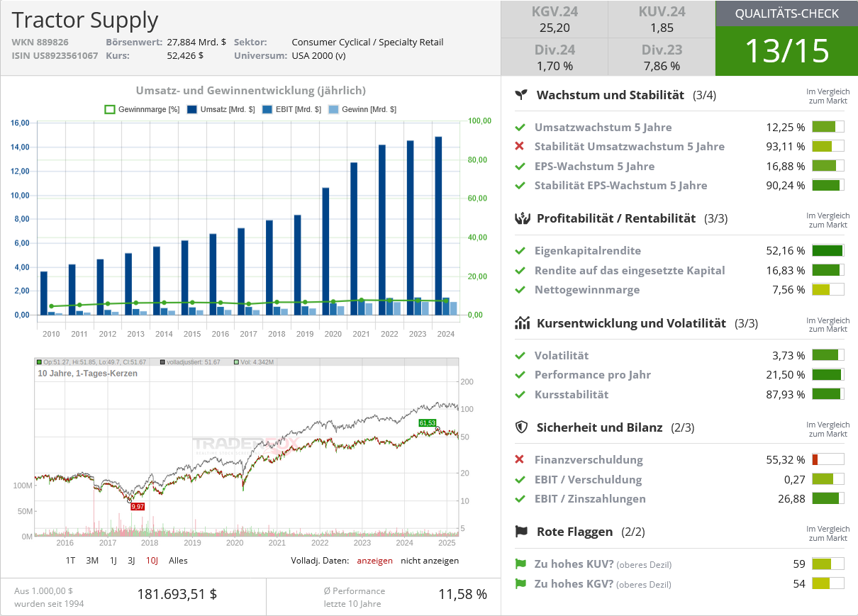Click the WKN 889826 text
This screenshot has height=616, width=858.
[40, 42]
